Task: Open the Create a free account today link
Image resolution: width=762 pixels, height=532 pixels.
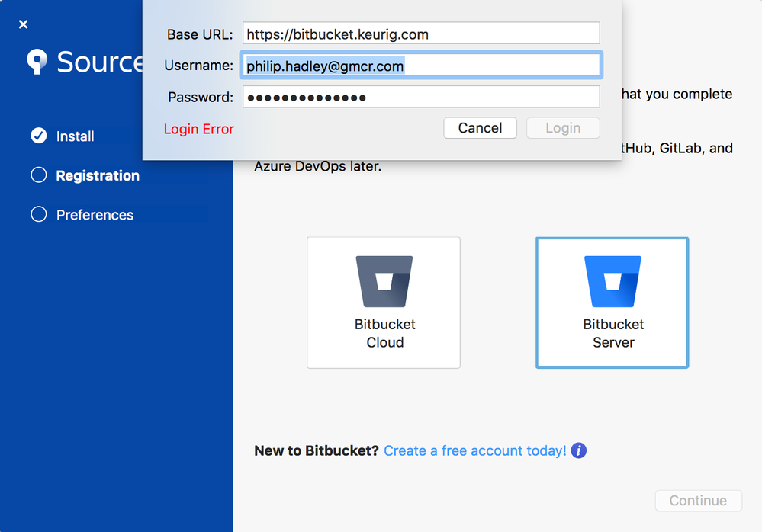Action: coord(475,451)
